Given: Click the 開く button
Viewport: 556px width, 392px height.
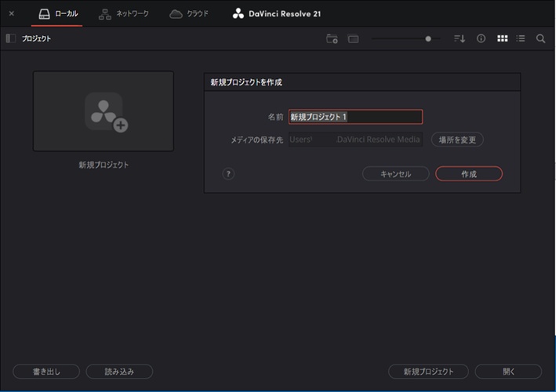Looking at the screenshot, I should pyautogui.click(x=508, y=372).
